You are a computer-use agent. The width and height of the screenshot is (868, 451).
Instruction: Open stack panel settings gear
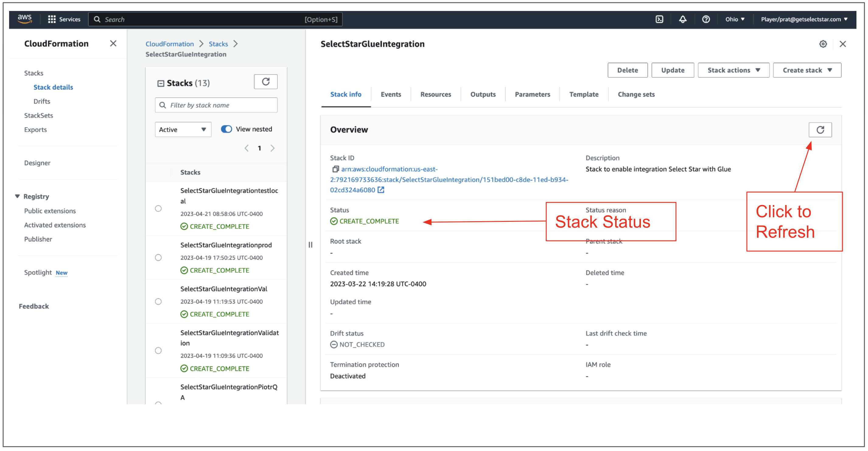pyautogui.click(x=823, y=44)
